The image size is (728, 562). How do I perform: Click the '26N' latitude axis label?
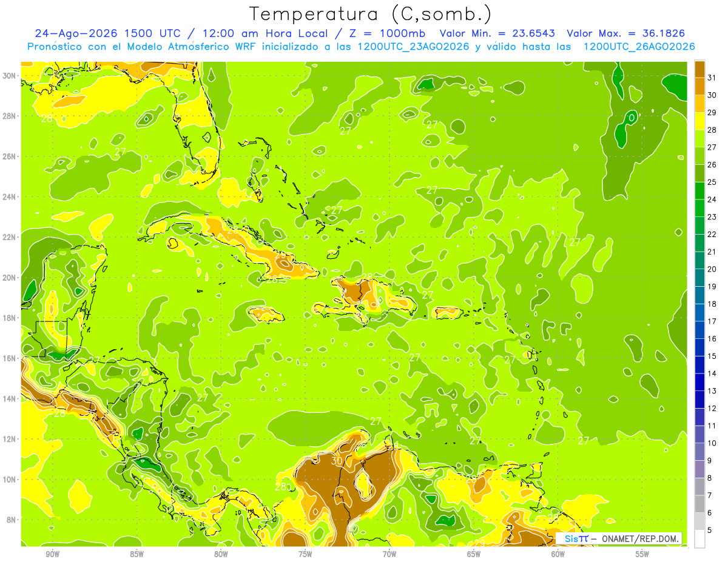click(x=10, y=156)
